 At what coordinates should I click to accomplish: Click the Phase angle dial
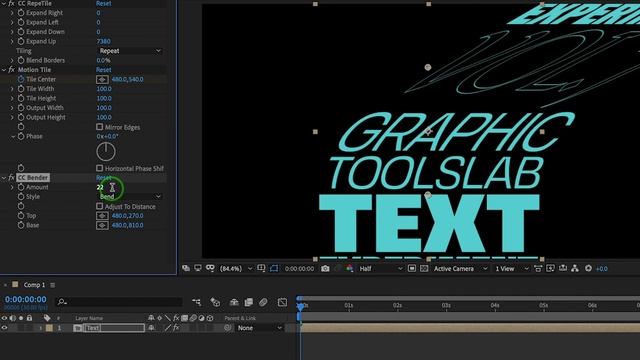tap(106, 151)
